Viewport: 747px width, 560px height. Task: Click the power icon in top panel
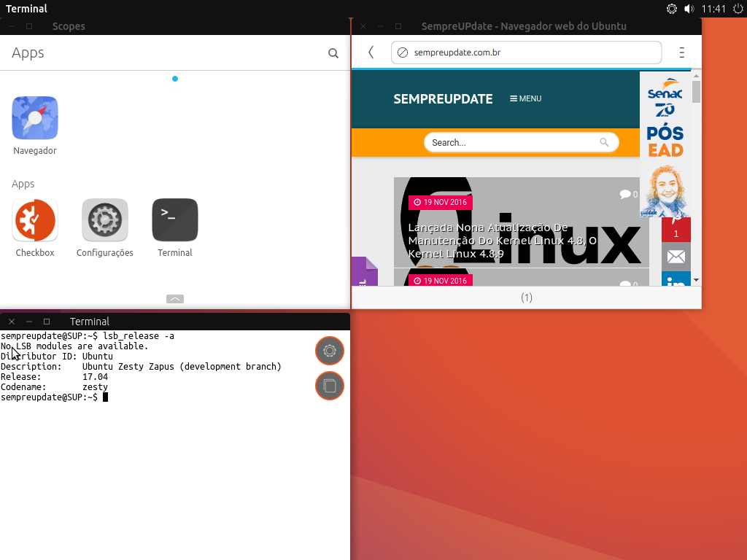click(x=738, y=9)
